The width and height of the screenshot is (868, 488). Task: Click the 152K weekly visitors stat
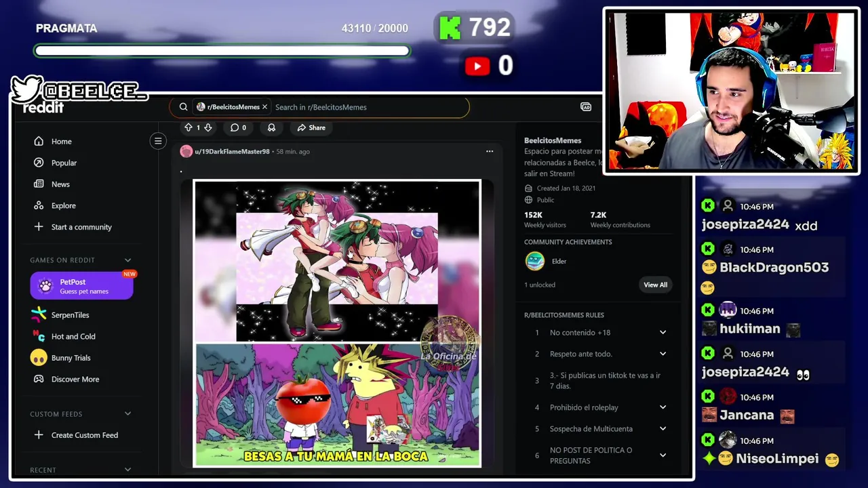tap(545, 220)
